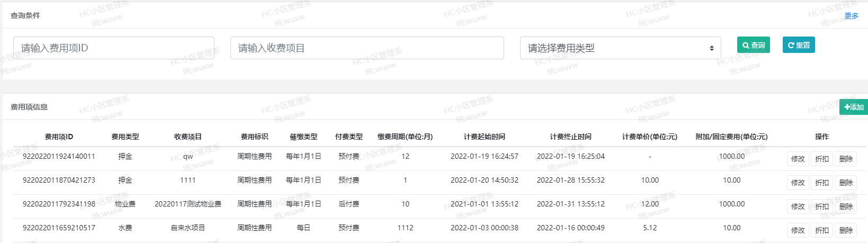Click end time 2022-01-28 15:55:32
868x243 pixels.
click(571, 180)
